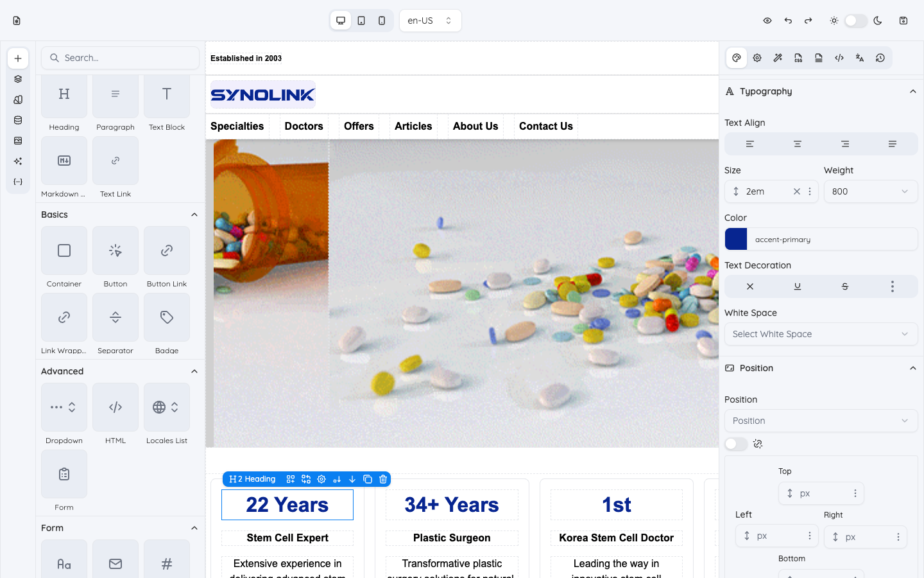Collapse the Basics section
Image resolution: width=924 pixels, height=578 pixels.
pos(194,215)
